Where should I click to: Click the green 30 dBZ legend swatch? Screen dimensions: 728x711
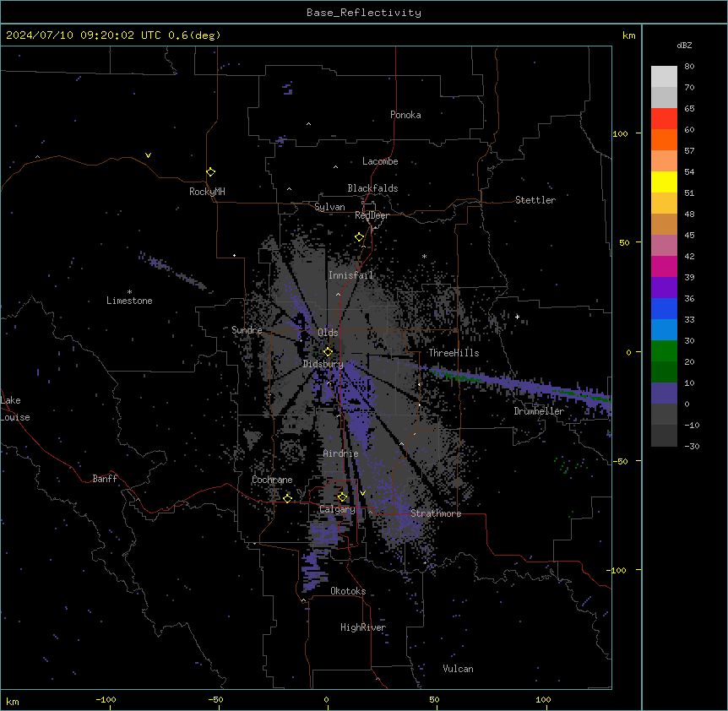(x=664, y=351)
